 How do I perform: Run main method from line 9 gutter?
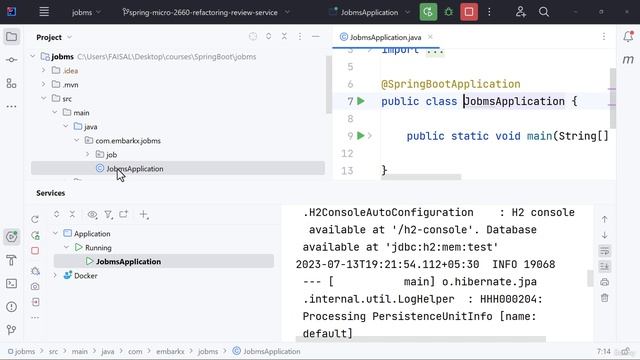pos(360,136)
